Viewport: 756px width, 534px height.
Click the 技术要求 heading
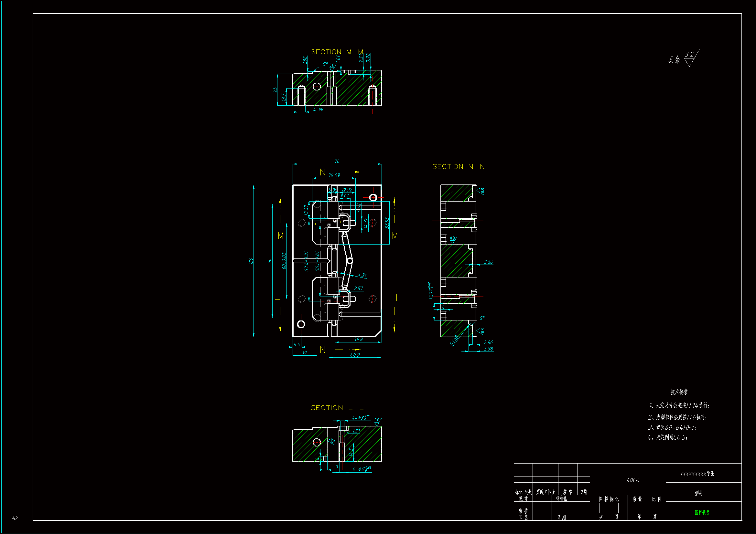click(x=679, y=392)
